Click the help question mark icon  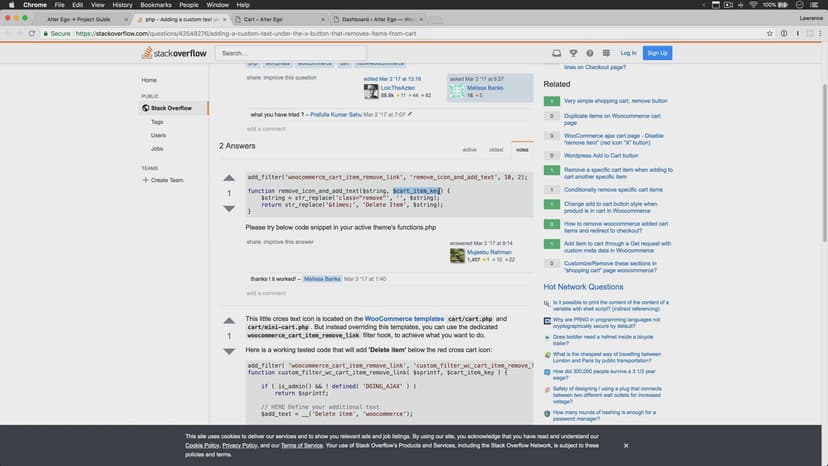coord(588,53)
